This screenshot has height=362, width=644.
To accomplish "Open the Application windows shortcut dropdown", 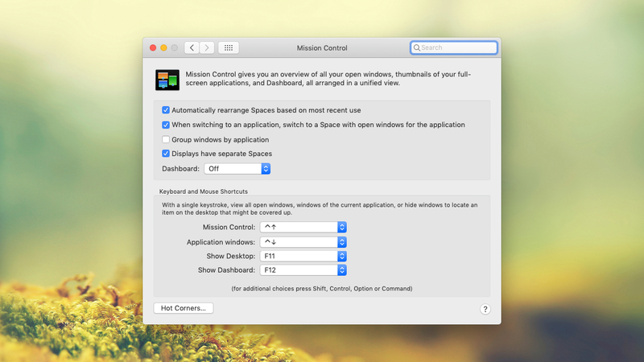I will (x=303, y=242).
